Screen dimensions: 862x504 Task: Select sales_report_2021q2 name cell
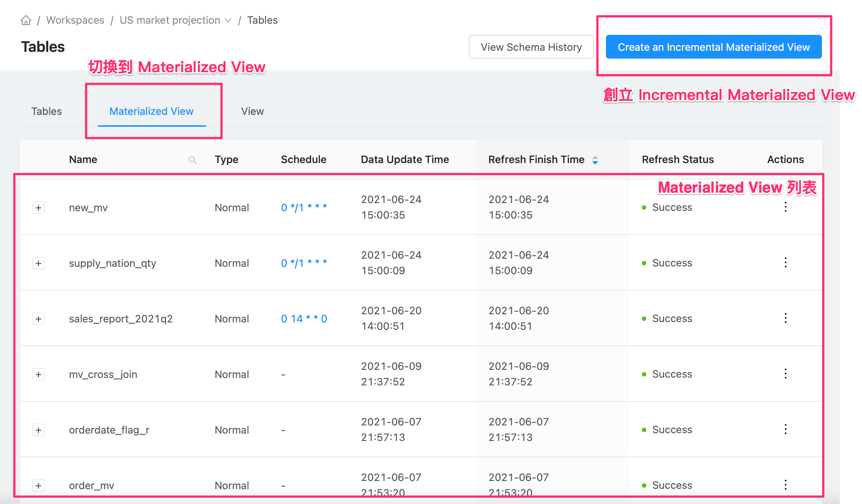(121, 319)
